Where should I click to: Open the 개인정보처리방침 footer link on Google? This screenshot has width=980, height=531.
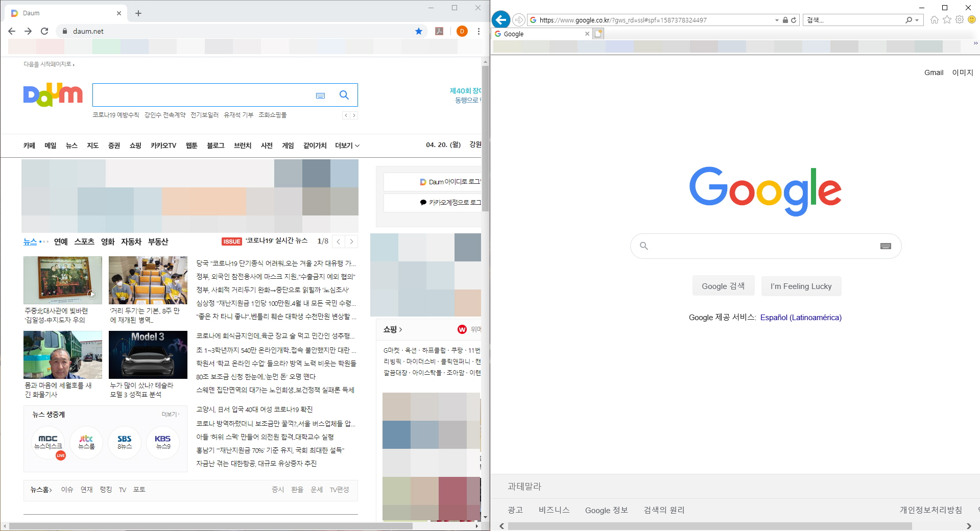[931, 510]
